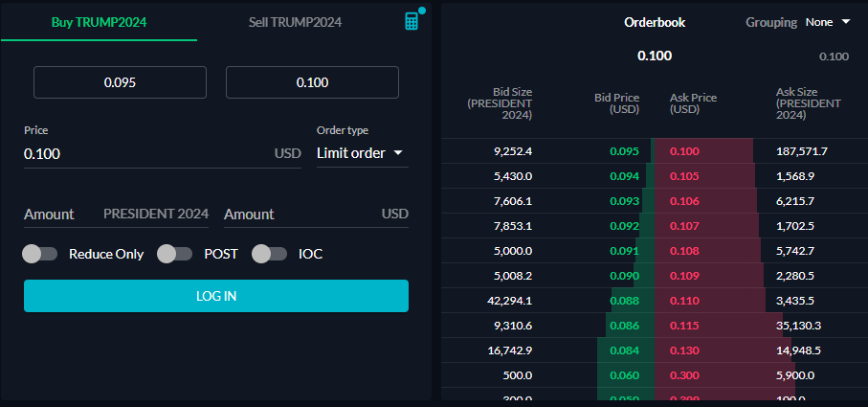The height and width of the screenshot is (407, 868).
Task: Expand the Grouping None dropdown
Action: point(828,22)
